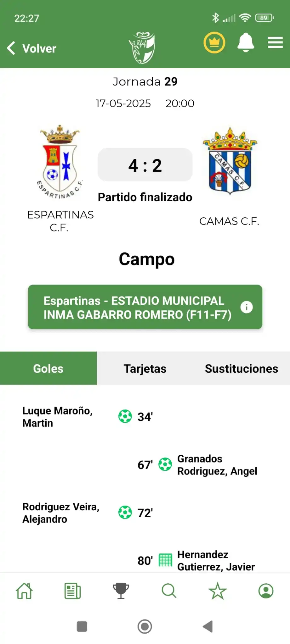This screenshot has width=290, height=644.
Task: Tap the yellow crown premium icon
Action: pos(214,42)
